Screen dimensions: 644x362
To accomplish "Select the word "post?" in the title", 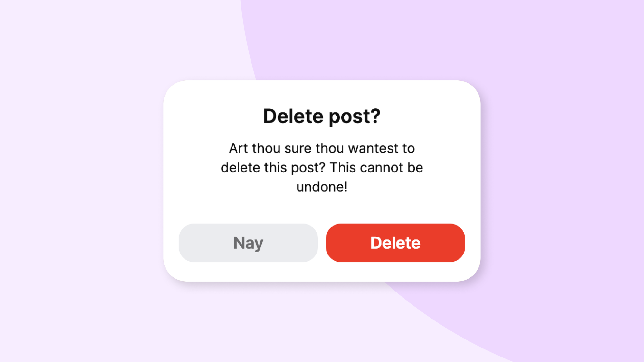I will (x=355, y=117).
